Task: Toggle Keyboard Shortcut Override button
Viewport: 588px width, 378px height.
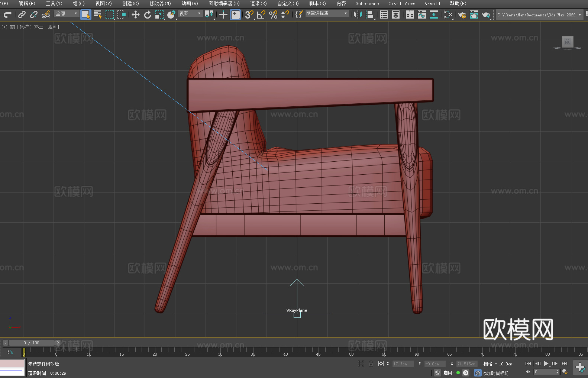Action: [x=235, y=14]
